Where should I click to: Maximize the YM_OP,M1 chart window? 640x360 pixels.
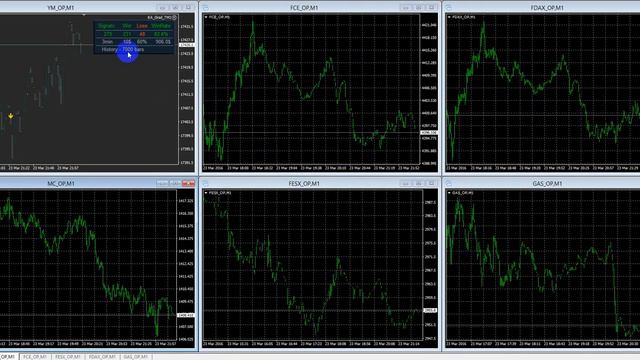[175, 8]
